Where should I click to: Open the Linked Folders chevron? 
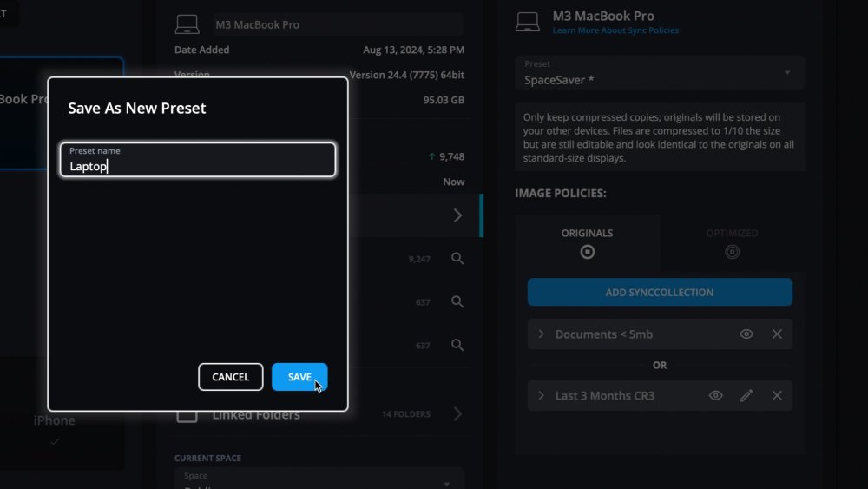tap(457, 414)
